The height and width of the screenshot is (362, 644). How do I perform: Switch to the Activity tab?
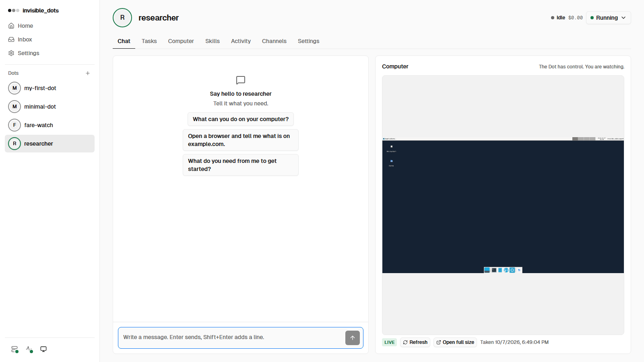pyautogui.click(x=241, y=41)
